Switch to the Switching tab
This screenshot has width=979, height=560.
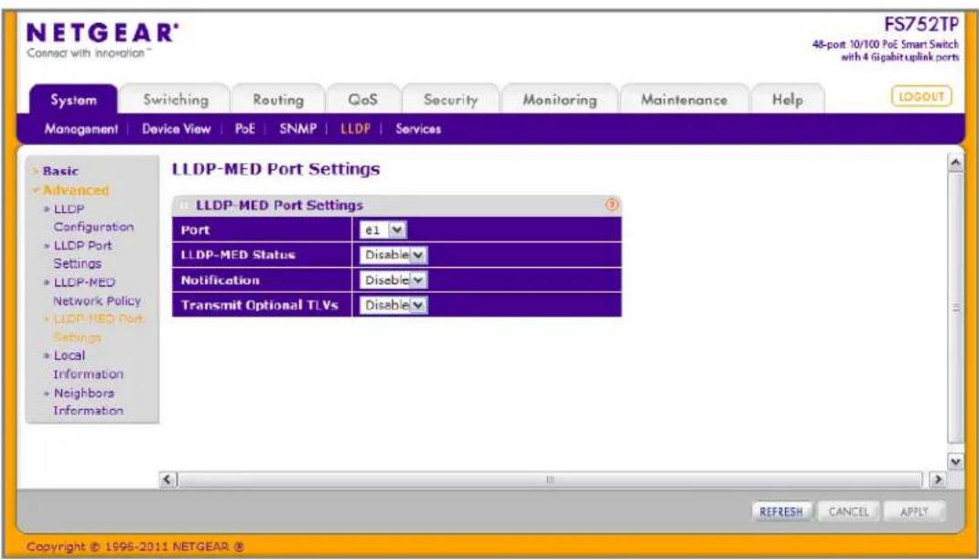pos(176,99)
